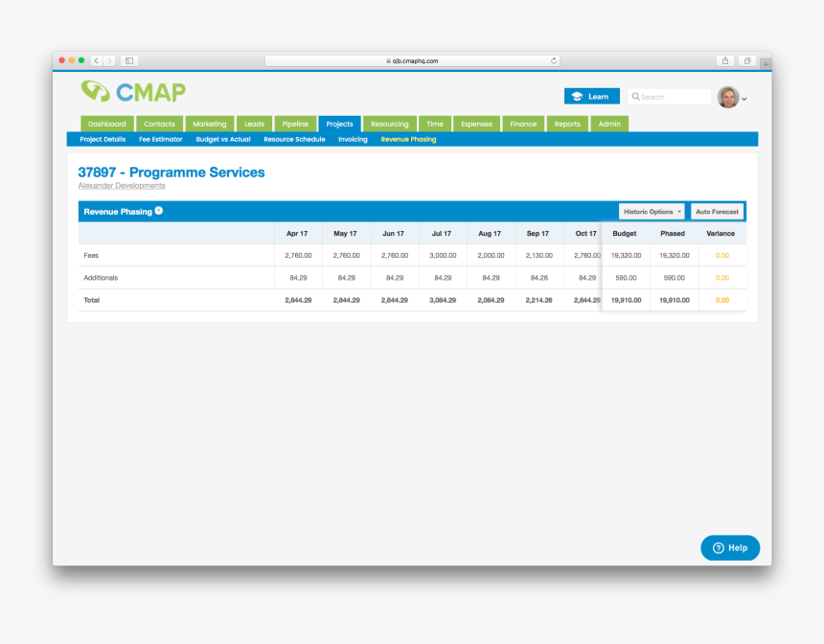Click the CMAP logo
The height and width of the screenshot is (644, 824).
point(133,92)
